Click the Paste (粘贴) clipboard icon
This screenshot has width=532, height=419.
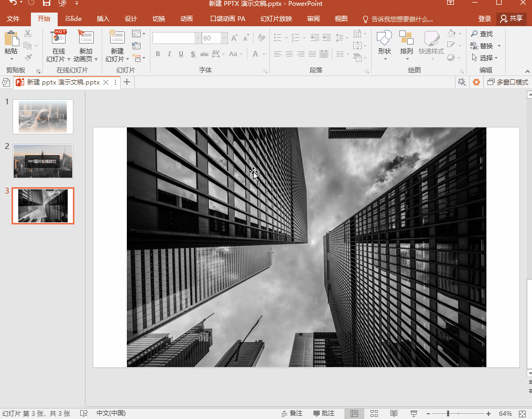click(x=10, y=39)
